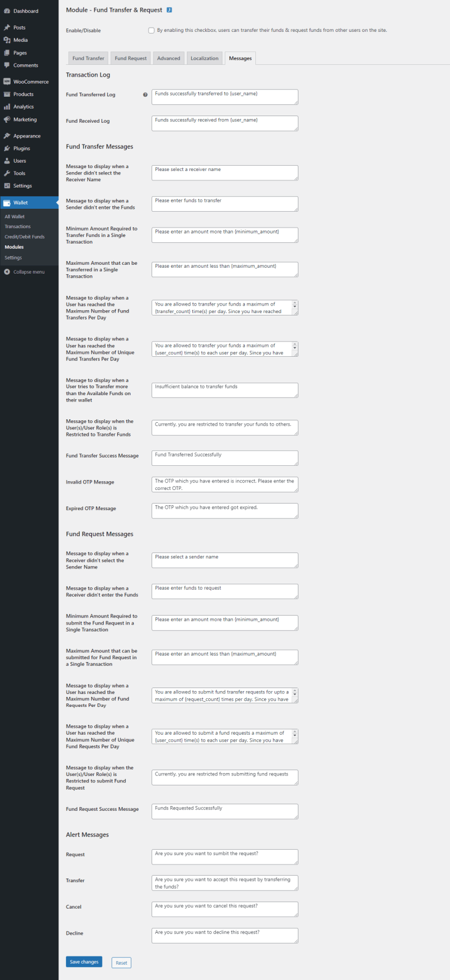Switch to the Fund Transfer tab
This screenshot has width=450, height=980.
pos(88,58)
